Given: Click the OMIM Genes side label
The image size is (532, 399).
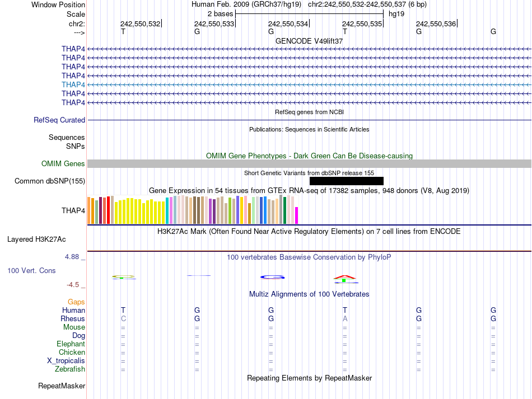Looking at the screenshot, I should [x=63, y=164].
